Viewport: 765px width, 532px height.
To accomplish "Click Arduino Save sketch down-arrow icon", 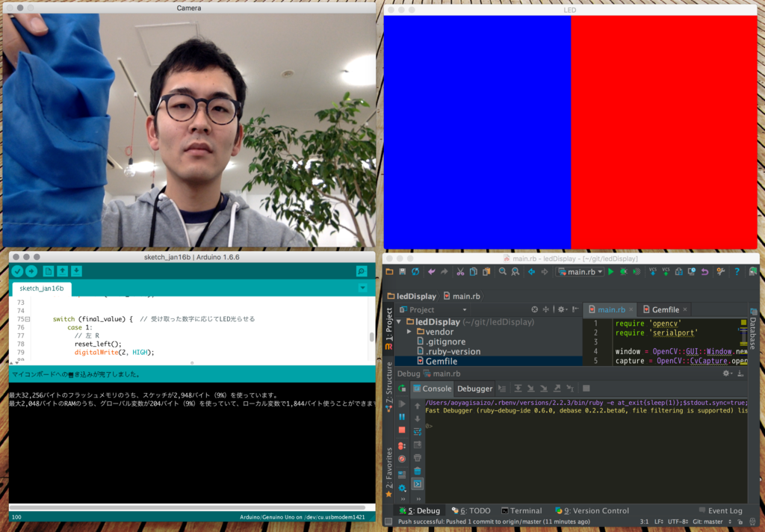I will tap(77, 271).
